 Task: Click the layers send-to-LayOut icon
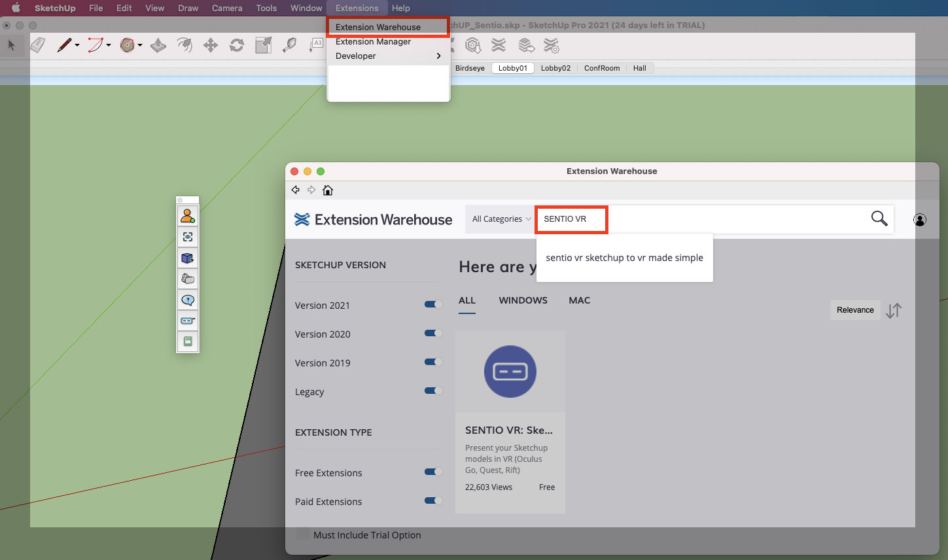click(x=526, y=45)
